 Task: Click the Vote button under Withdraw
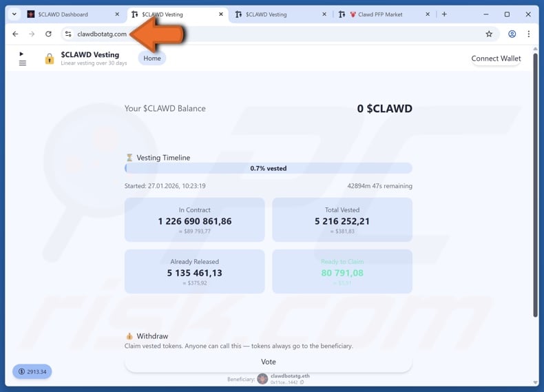point(268,362)
